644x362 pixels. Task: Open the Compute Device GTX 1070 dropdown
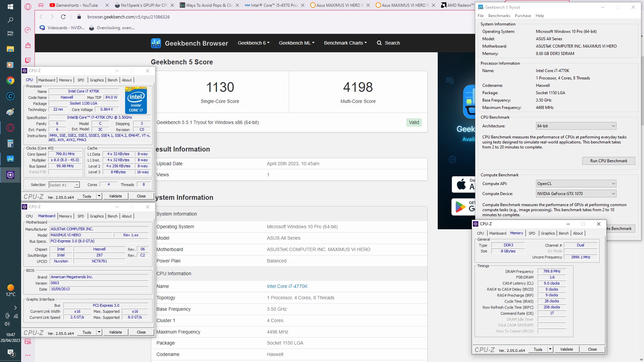[576, 194]
